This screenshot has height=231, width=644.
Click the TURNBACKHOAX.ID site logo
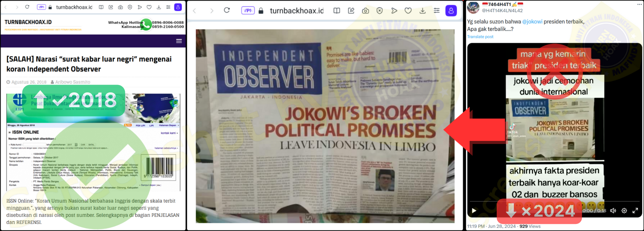point(28,22)
